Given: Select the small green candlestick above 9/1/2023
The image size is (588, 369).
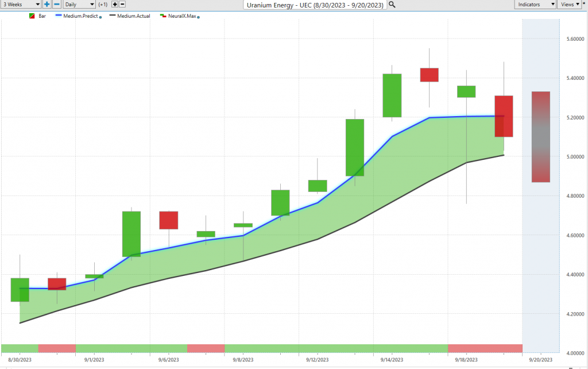Looking at the screenshot, I should pos(94,276).
